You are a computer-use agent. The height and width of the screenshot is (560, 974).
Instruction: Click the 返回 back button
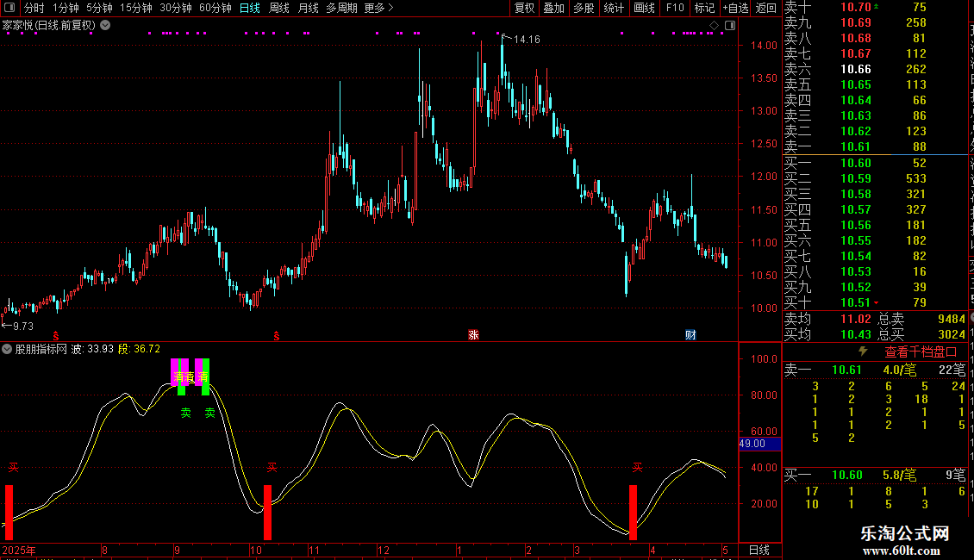[x=766, y=8]
